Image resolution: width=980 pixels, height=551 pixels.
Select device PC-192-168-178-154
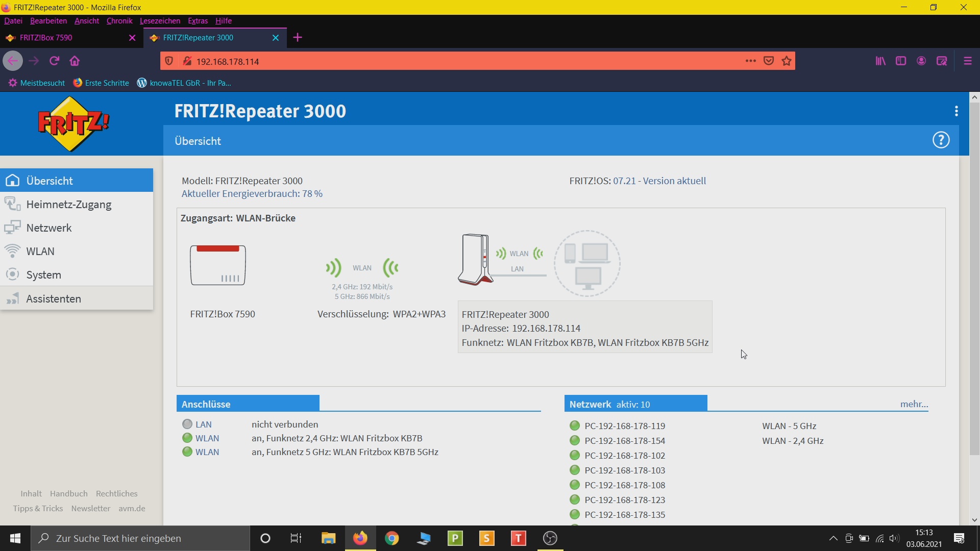click(x=625, y=441)
